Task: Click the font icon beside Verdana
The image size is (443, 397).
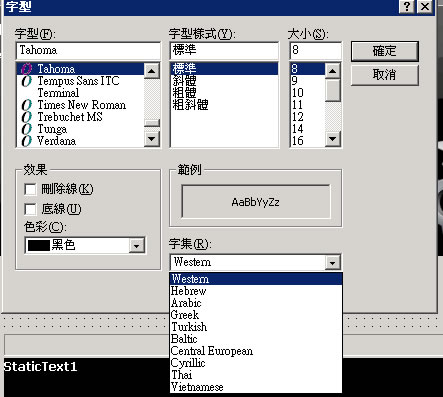Action: pyautogui.click(x=26, y=141)
